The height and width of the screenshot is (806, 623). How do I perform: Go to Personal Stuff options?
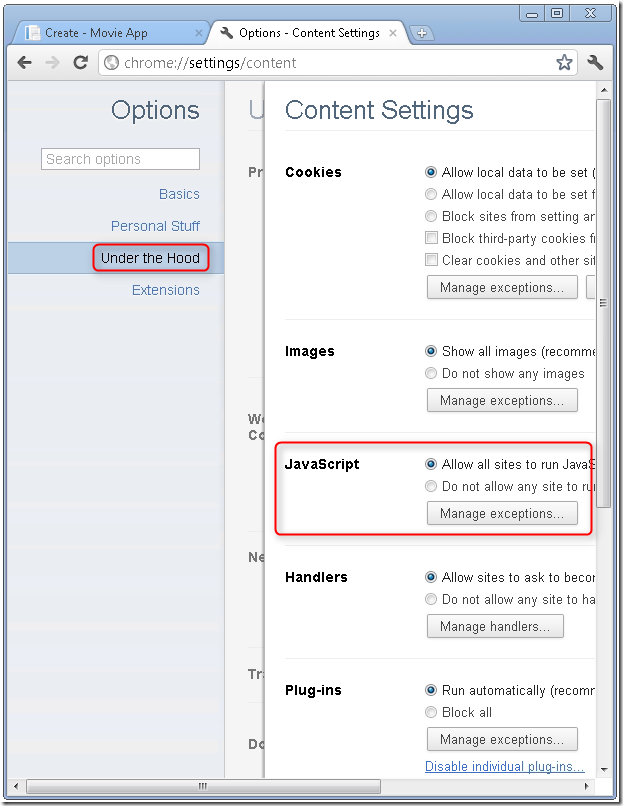[x=155, y=226]
